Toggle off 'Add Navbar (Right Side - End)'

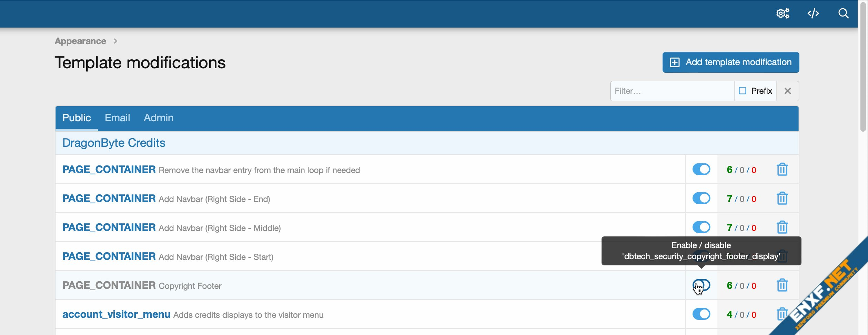[701, 199]
